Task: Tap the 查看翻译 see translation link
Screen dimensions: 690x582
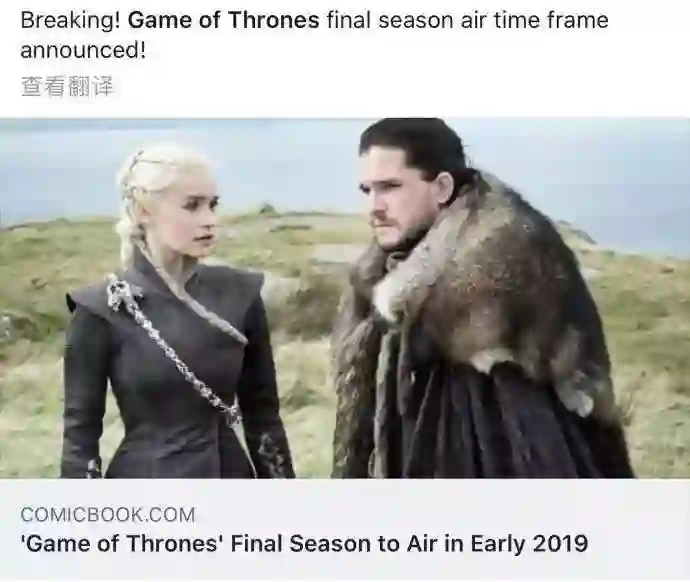Action: (67, 86)
